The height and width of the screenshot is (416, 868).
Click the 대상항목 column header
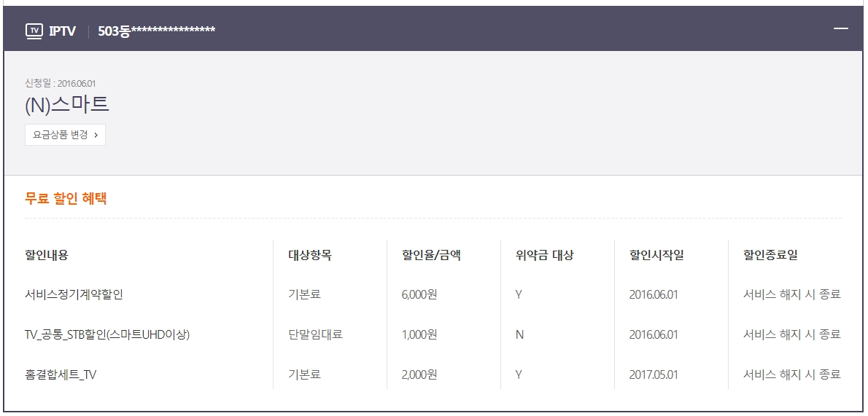310,255
